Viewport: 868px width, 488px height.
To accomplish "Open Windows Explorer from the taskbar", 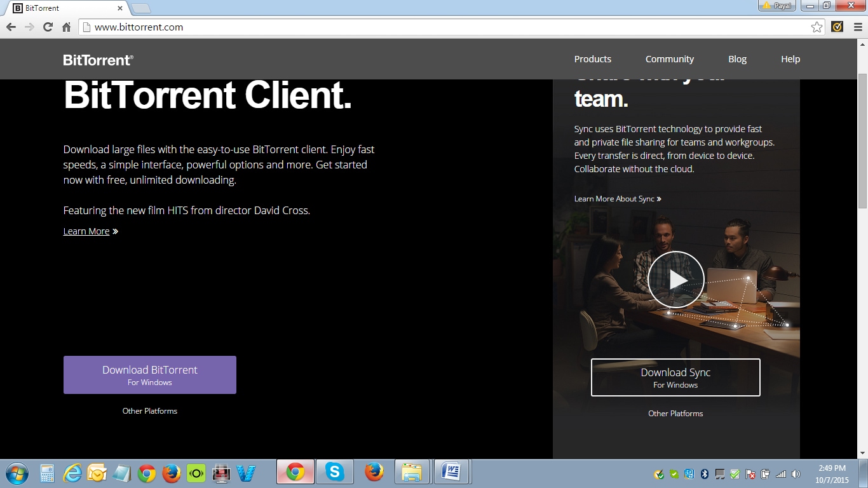I will 412,473.
